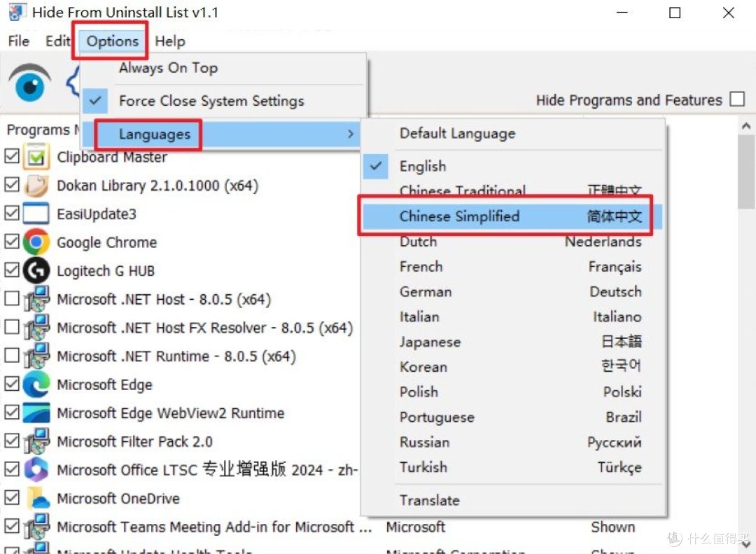Click the Edge WebView2 Runtime icon
756x554 pixels.
(36, 413)
